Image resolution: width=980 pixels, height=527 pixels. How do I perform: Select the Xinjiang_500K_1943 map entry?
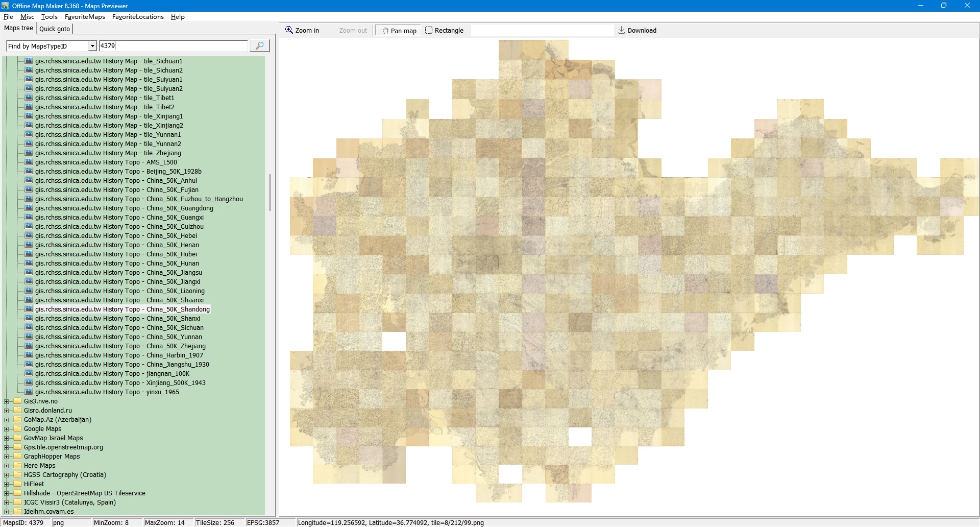(x=120, y=383)
